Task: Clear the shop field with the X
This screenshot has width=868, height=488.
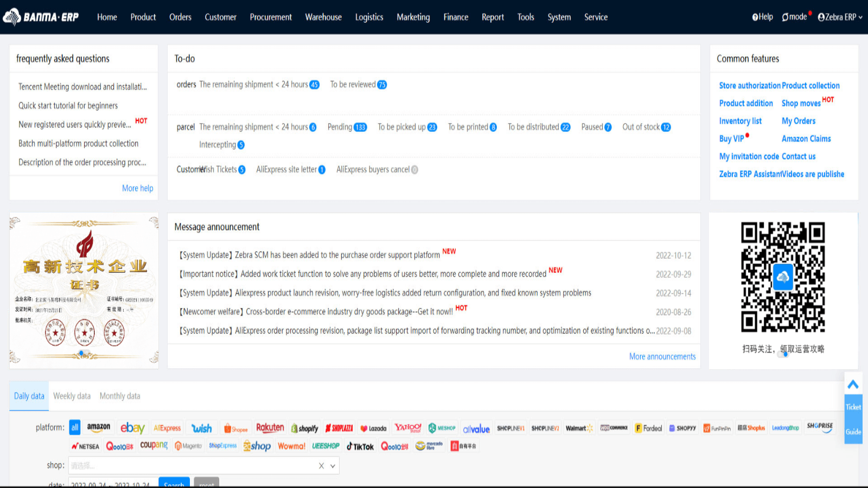Action: 321,465
